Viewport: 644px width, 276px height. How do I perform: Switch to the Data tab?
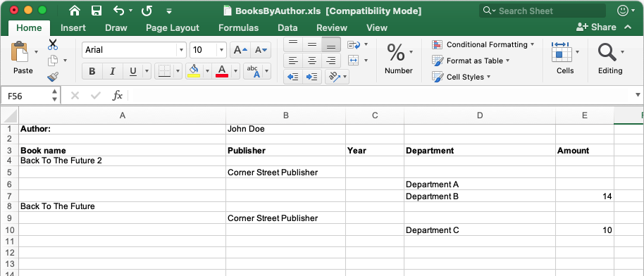point(287,28)
